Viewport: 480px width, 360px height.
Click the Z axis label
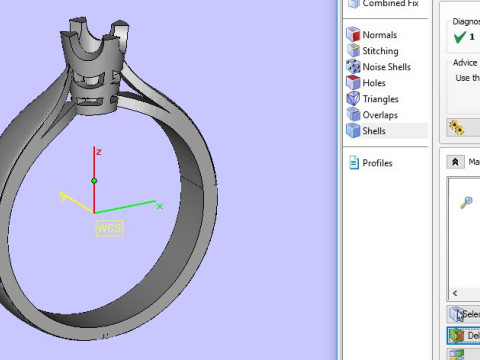[x=98, y=152]
